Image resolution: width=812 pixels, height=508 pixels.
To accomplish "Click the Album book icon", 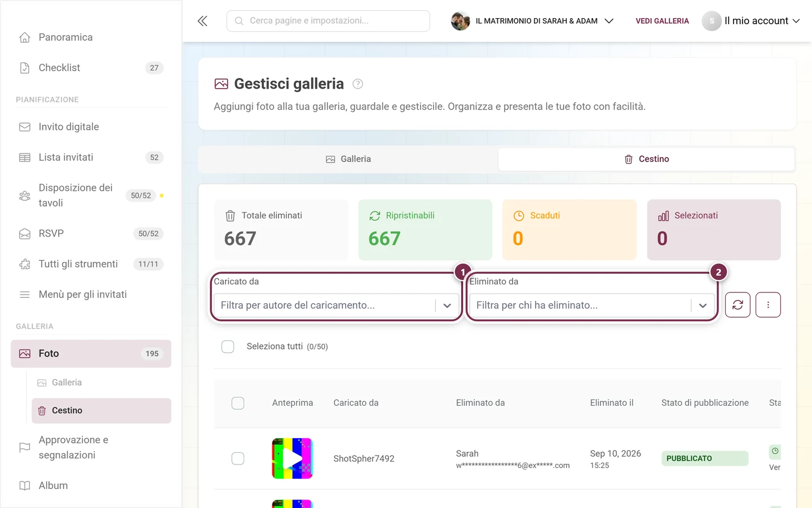I will (x=25, y=485).
